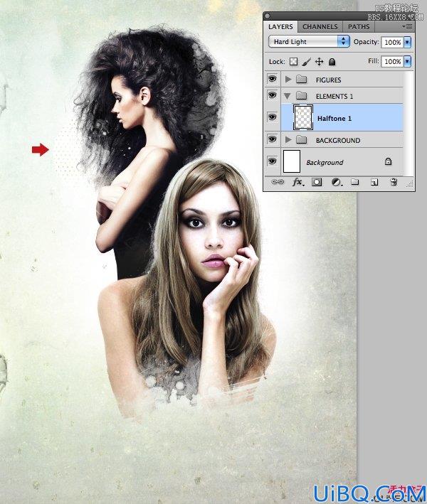
Task: Click the lock image pixels brush icon
Action: pyautogui.click(x=306, y=61)
